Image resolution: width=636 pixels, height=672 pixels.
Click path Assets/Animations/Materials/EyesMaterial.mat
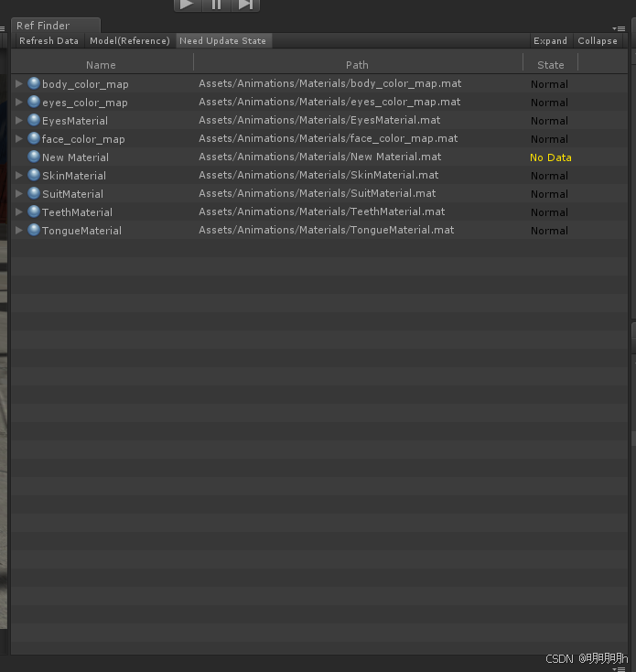pos(319,120)
